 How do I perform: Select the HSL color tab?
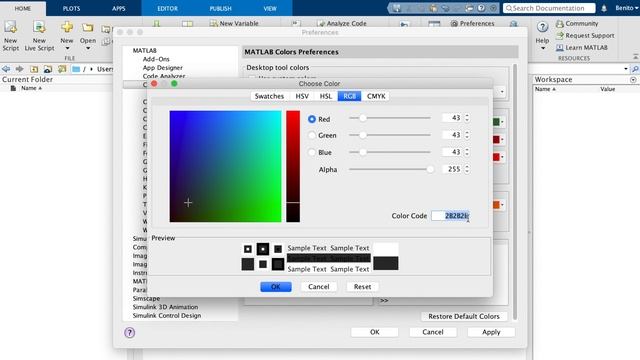(x=326, y=96)
